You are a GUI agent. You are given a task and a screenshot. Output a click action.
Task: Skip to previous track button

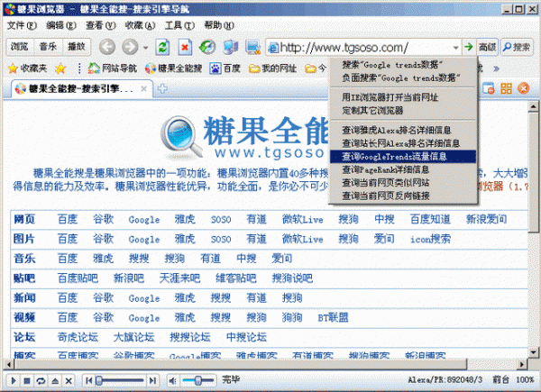[x=88, y=380]
